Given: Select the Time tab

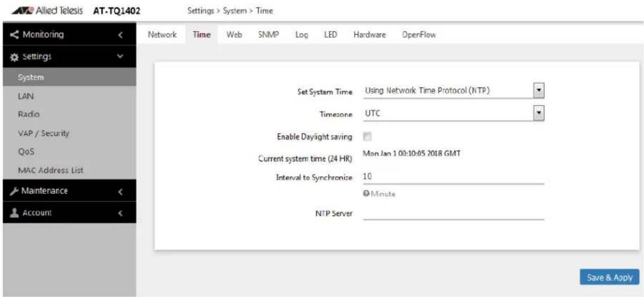Looking at the screenshot, I should (202, 35).
